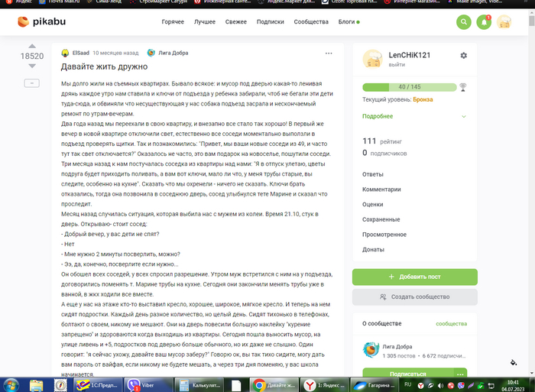
Task: Click the Бронза level label
Action: click(423, 99)
